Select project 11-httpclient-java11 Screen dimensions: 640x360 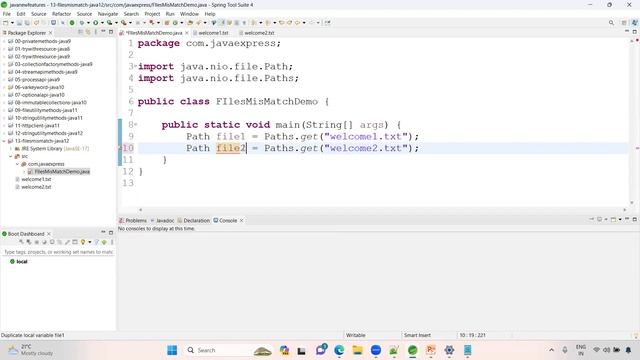(37, 125)
